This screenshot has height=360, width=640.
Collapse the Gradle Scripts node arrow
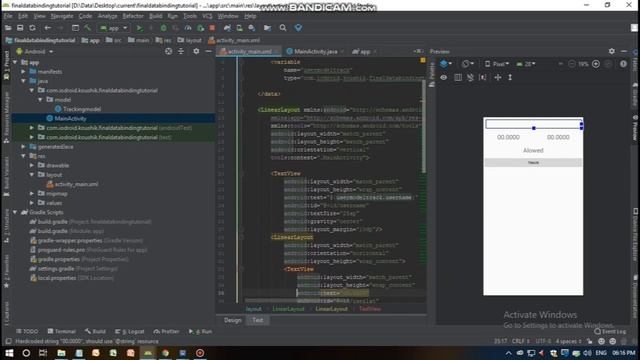click(x=16, y=212)
